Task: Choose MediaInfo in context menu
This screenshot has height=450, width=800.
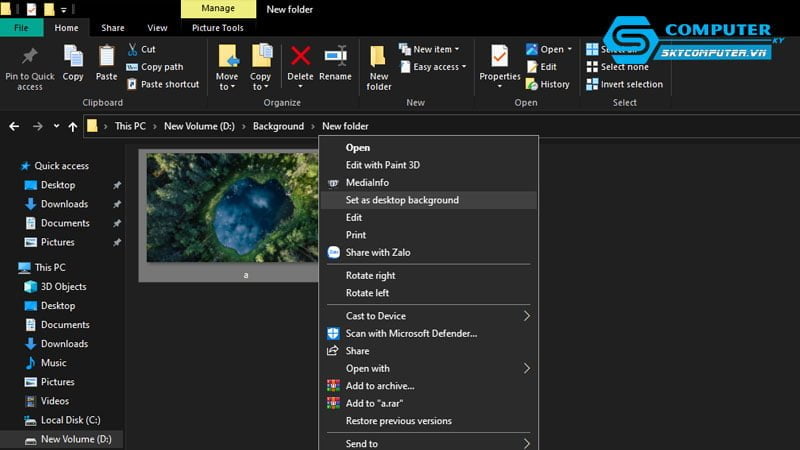Action: [x=429, y=183]
